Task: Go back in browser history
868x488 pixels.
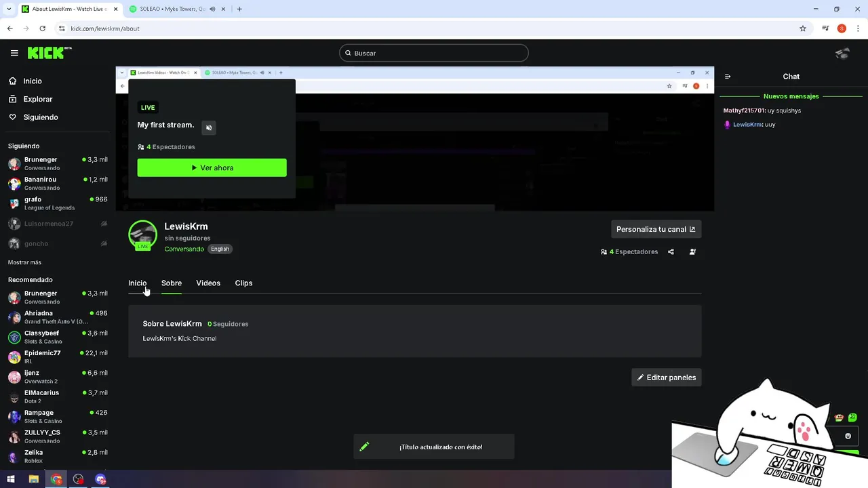Action: pos(9,28)
